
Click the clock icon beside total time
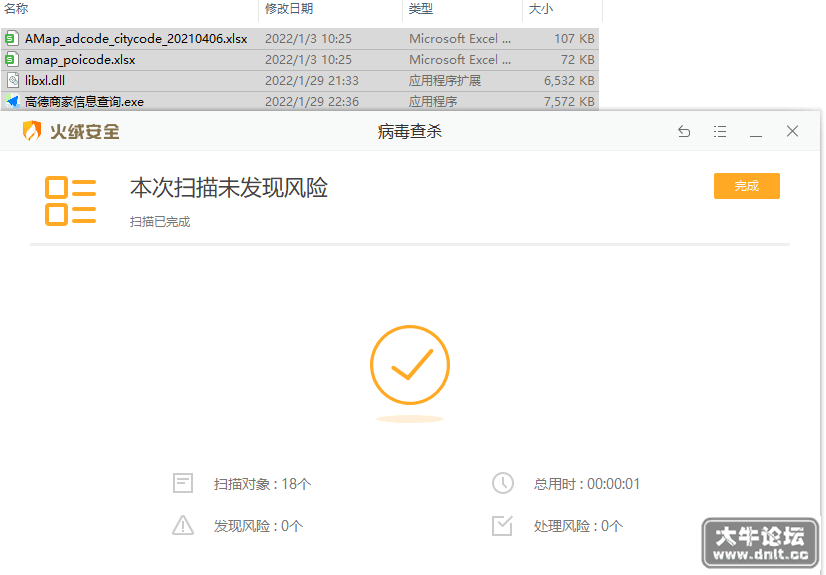coord(503,483)
